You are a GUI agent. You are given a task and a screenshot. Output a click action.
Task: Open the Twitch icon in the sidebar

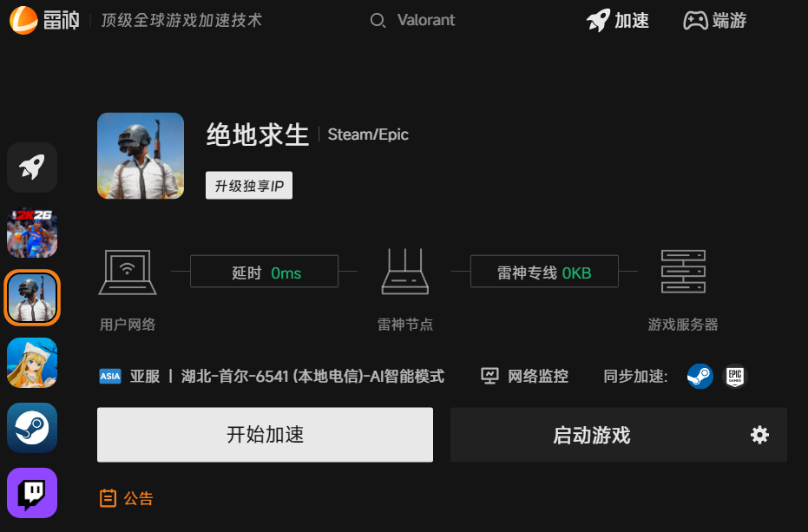pyautogui.click(x=32, y=493)
